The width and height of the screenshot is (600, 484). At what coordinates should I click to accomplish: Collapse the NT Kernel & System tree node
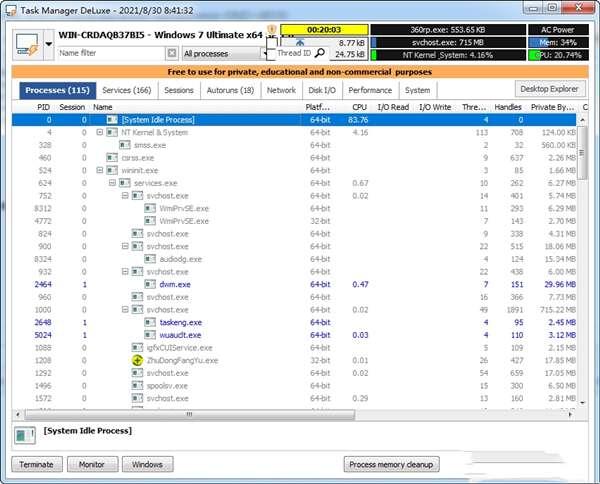[99, 132]
